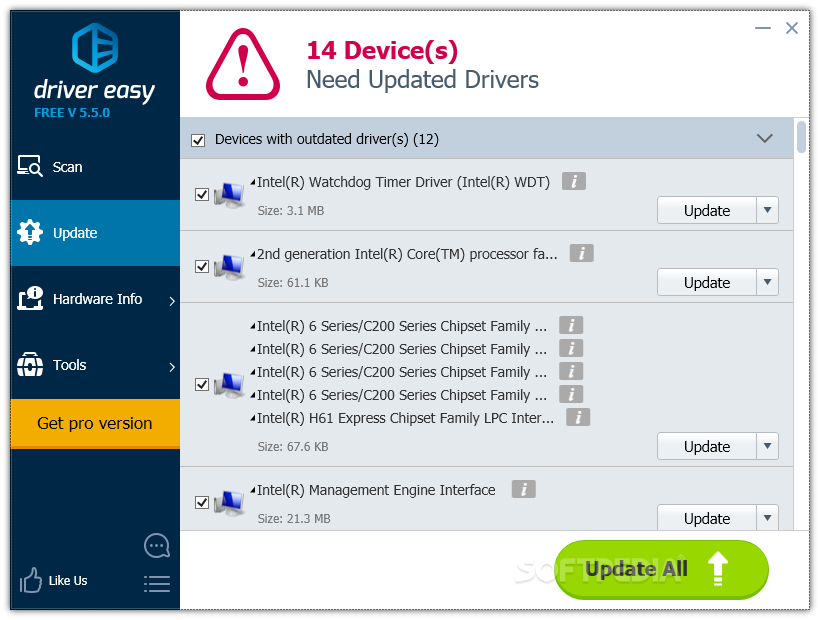Click info icon for Intel Management Engine Interface

tap(523, 489)
